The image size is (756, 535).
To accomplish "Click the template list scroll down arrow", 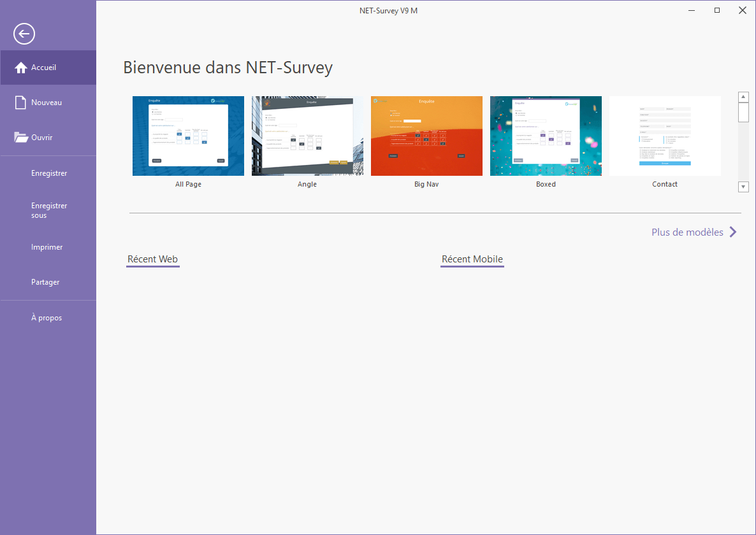I will [x=743, y=187].
